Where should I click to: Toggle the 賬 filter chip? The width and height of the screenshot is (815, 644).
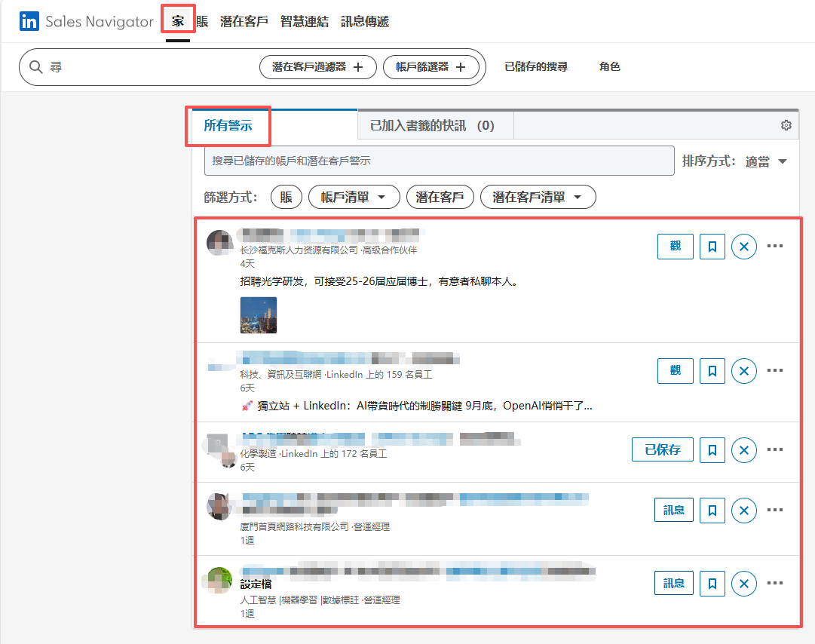286,198
